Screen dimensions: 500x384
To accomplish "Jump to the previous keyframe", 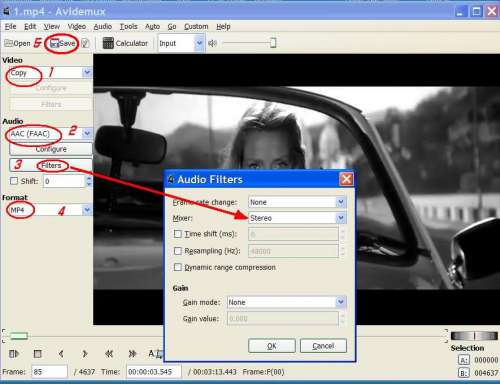I will [x=109, y=353].
